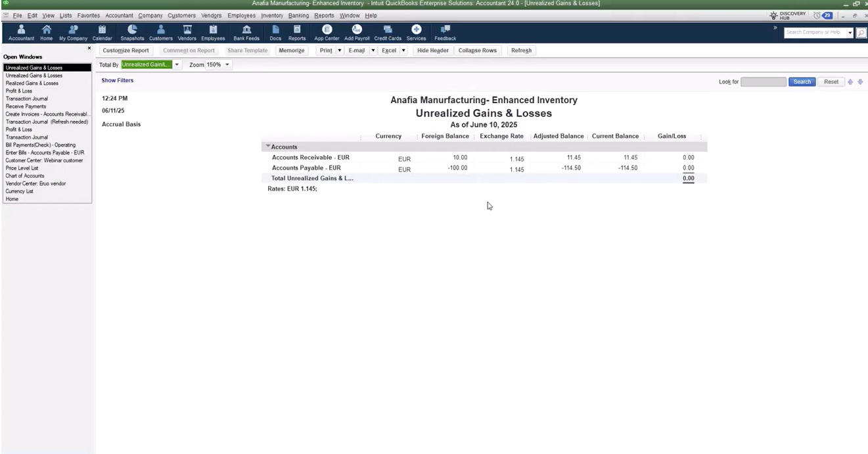Click the Discovery Hub icon
868x454 pixels.
[x=787, y=15]
